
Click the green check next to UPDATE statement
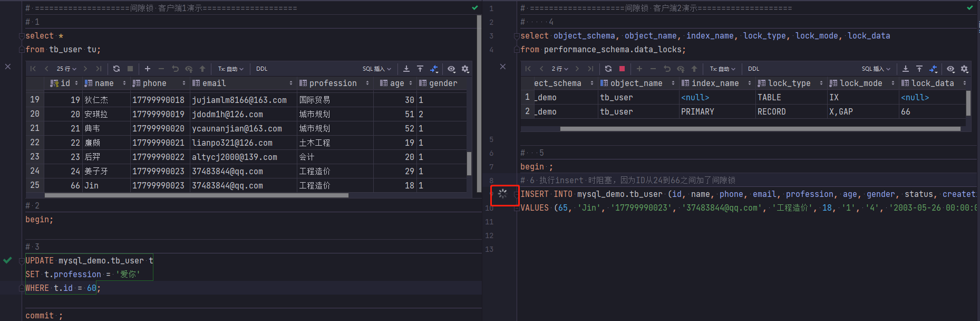point(7,260)
